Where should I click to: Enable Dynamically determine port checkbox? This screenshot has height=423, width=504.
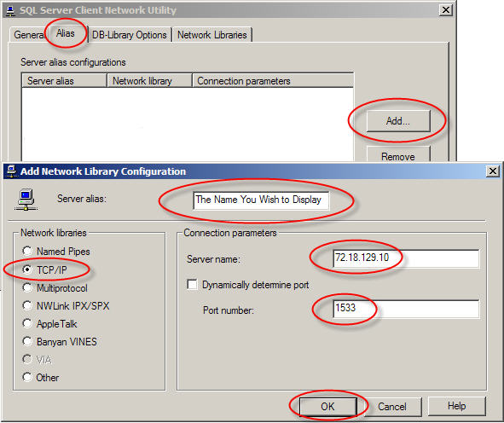(x=192, y=285)
